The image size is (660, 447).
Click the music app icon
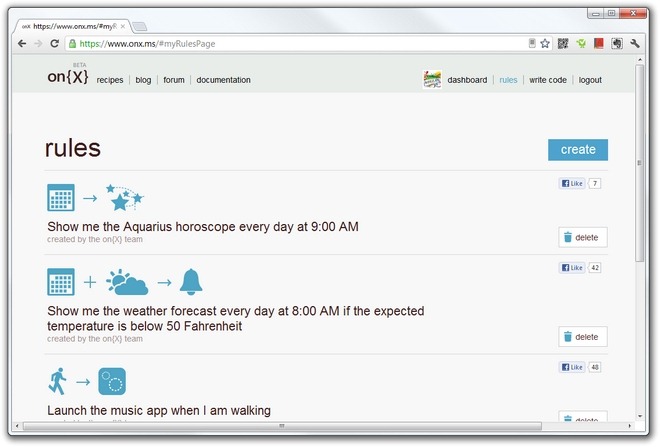[112, 381]
